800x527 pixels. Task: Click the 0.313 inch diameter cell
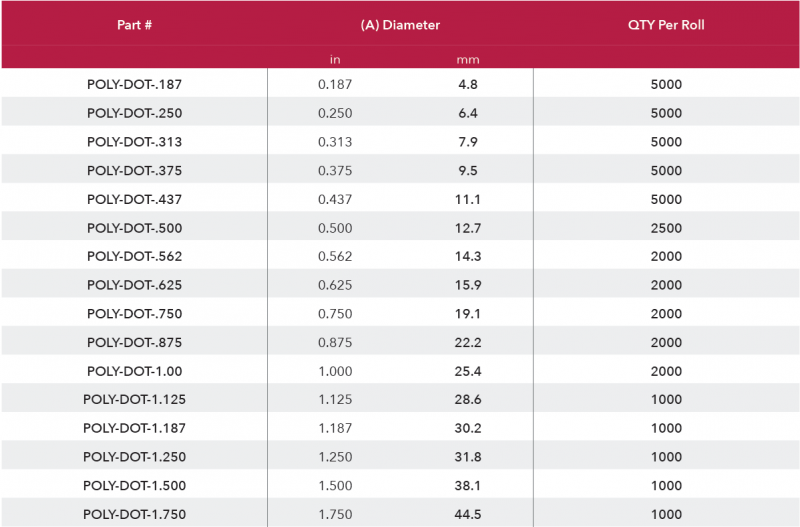pyautogui.click(x=335, y=142)
